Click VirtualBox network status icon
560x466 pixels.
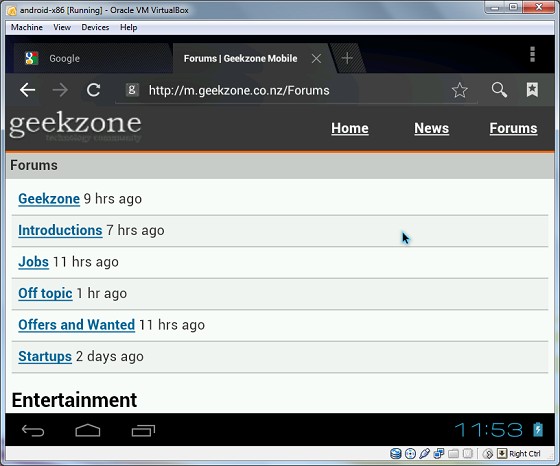coord(439,454)
